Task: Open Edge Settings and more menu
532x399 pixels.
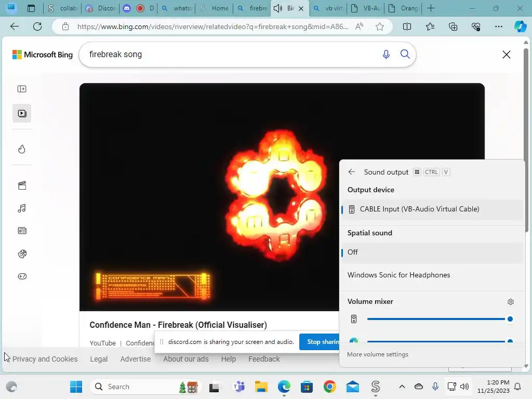Action: 498,26
